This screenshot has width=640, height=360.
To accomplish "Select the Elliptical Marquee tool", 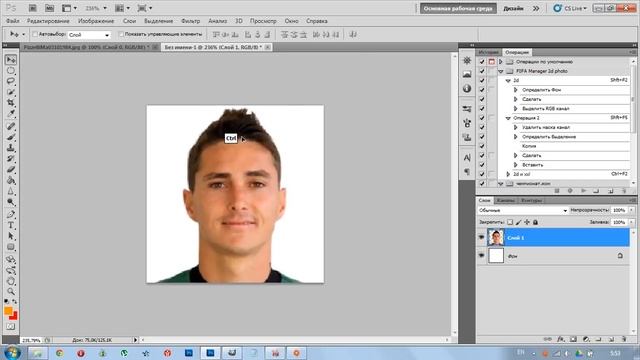I will [11, 71].
